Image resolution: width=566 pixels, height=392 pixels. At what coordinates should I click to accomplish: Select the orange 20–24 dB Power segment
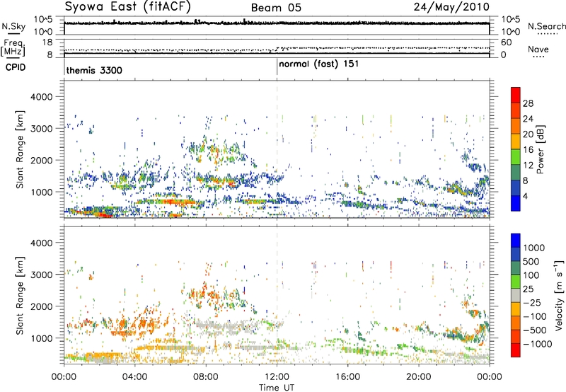coord(516,127)
